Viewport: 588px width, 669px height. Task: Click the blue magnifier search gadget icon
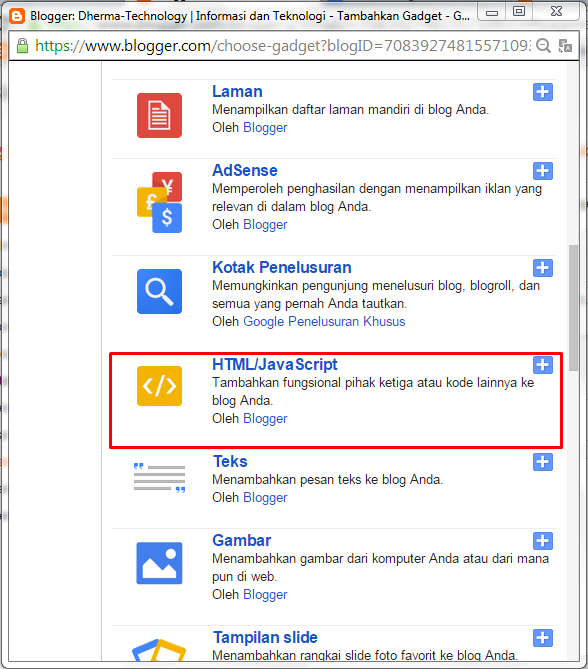159,291
